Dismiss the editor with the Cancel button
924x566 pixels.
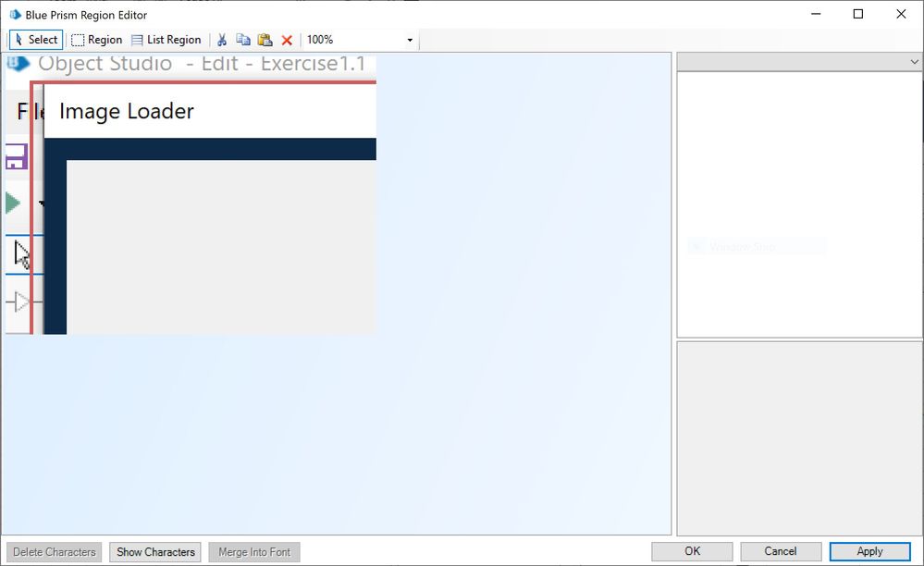coord(781,551)
